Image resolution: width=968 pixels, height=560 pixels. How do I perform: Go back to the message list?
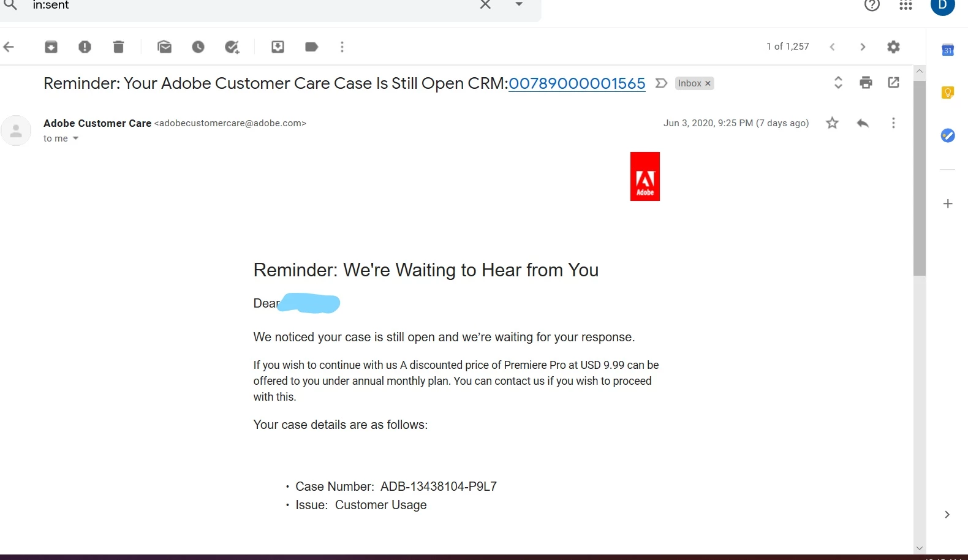click(9, 47)
